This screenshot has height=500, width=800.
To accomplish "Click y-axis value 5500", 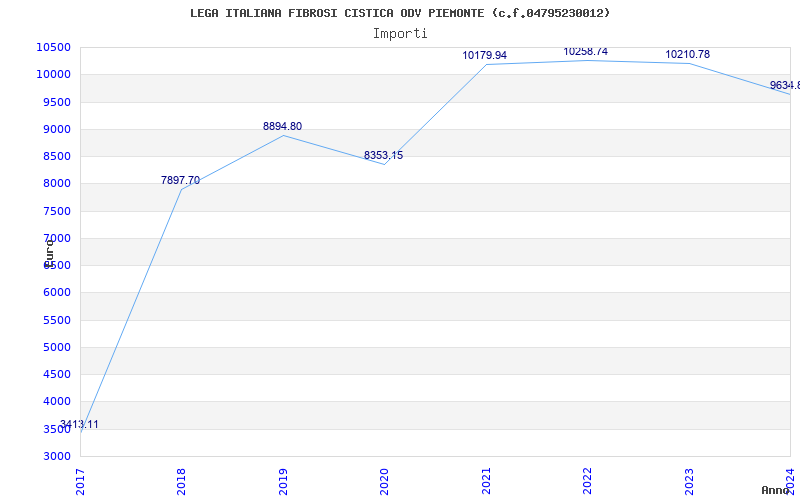I will tap(57, 320).
